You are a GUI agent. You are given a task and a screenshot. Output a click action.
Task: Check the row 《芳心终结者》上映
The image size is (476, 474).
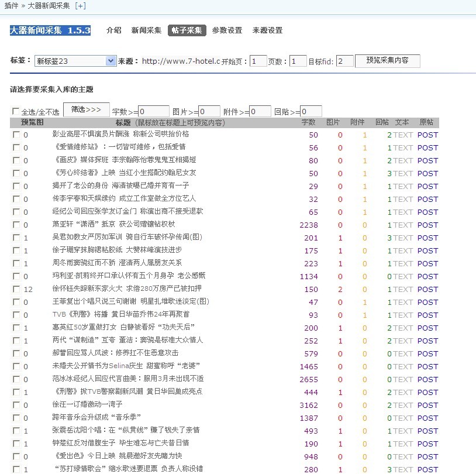(16, 173)
